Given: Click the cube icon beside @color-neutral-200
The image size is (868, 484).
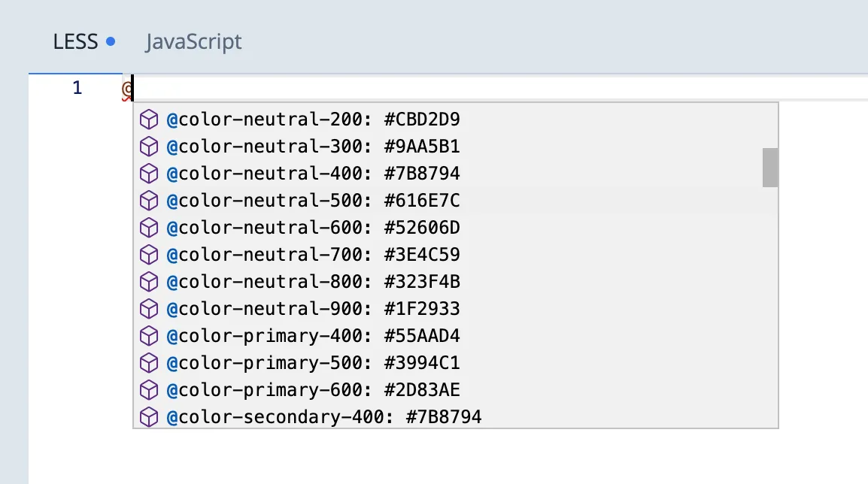Looking at the screenshot, I should tap(148, 119).
